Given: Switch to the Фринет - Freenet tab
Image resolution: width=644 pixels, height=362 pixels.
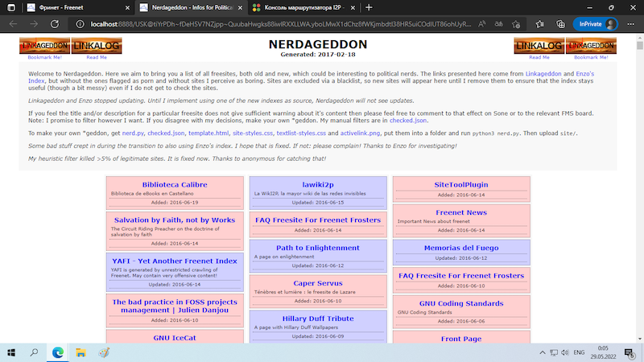Looking at the screenshot, I should click(72, 7).
